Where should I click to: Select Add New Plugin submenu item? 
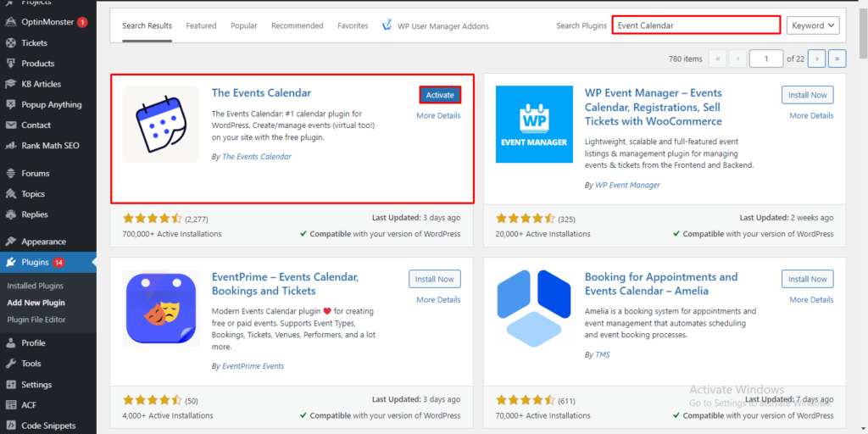[x=36, y=303]
